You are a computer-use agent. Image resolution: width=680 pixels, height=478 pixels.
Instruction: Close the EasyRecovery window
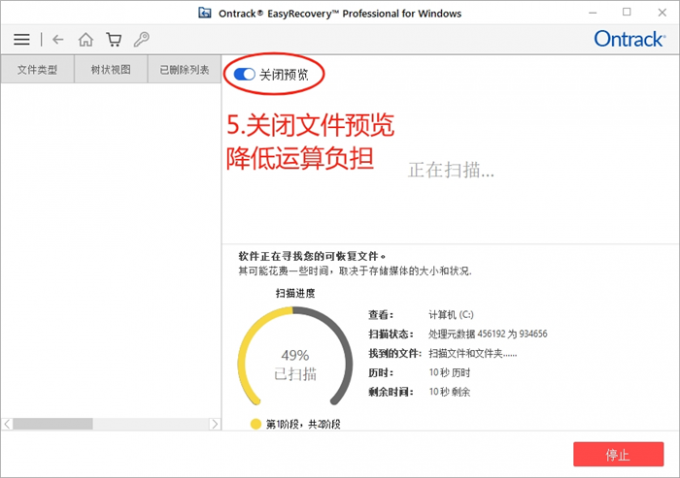[662, 13]
